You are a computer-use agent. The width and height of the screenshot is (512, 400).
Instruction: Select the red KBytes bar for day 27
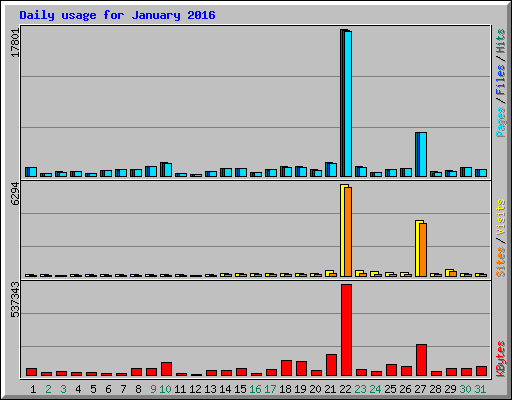coord(421,360)
